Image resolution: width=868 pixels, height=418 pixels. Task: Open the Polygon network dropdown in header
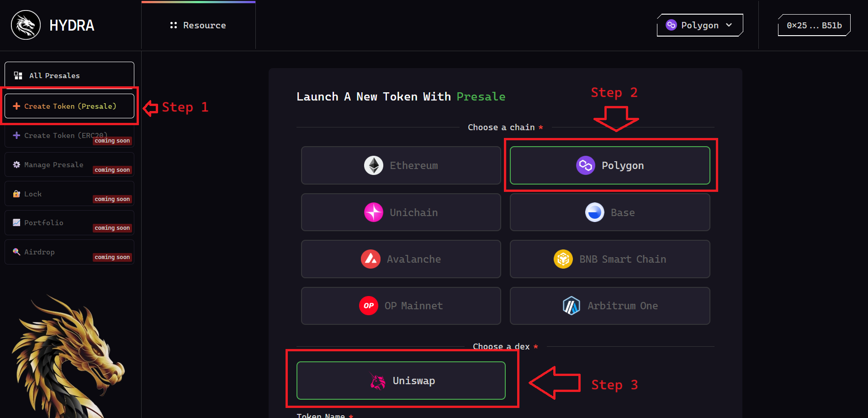click(700, 25)
